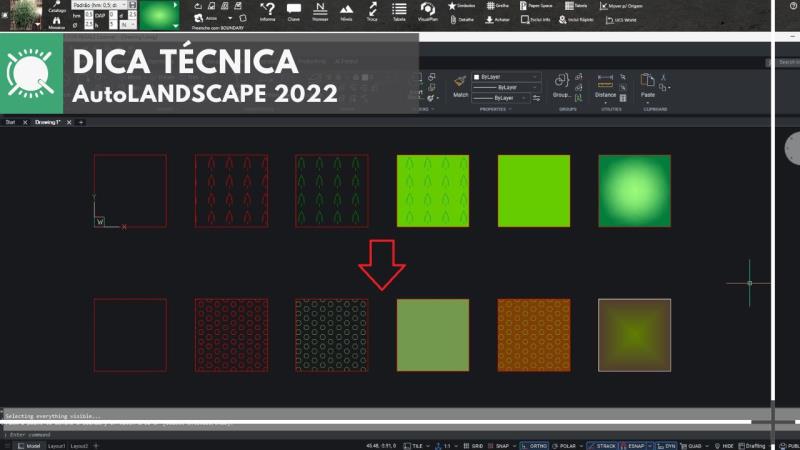Viewport: 800px width, 450px height.
Task: Toggle ORTHO mode in status bar
Action: [534, 446]
